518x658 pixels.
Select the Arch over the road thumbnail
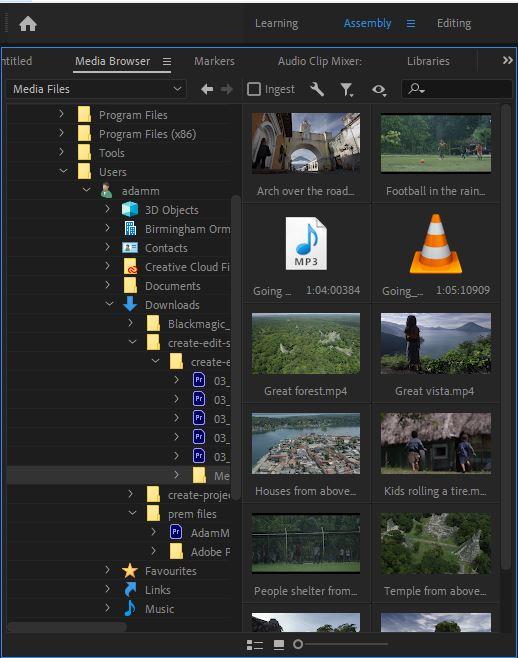306,143
